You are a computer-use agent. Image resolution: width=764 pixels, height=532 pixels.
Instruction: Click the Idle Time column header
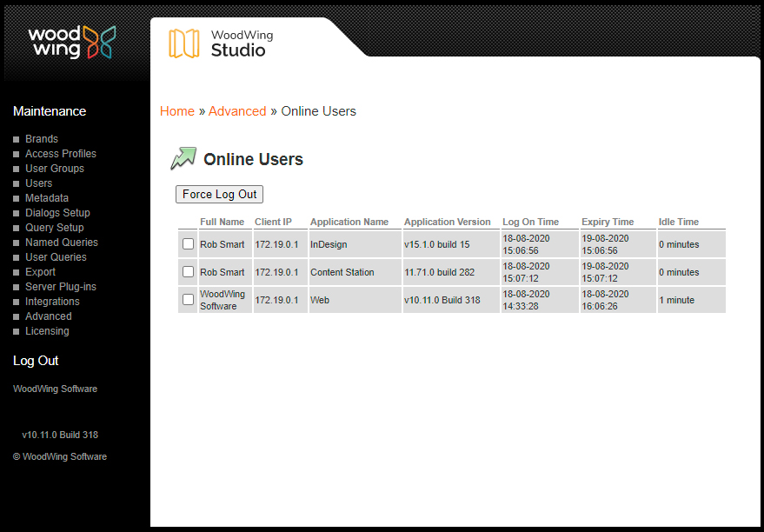click(678, 222)
